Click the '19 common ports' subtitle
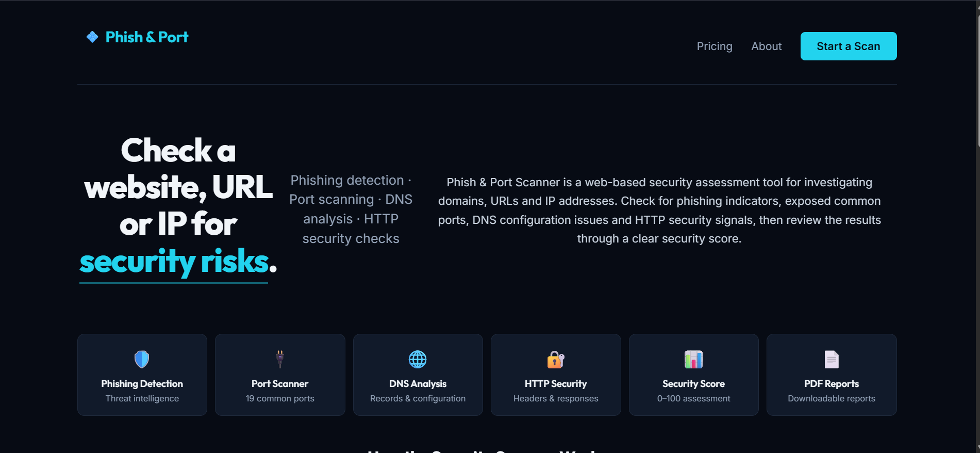 point(280,398)
